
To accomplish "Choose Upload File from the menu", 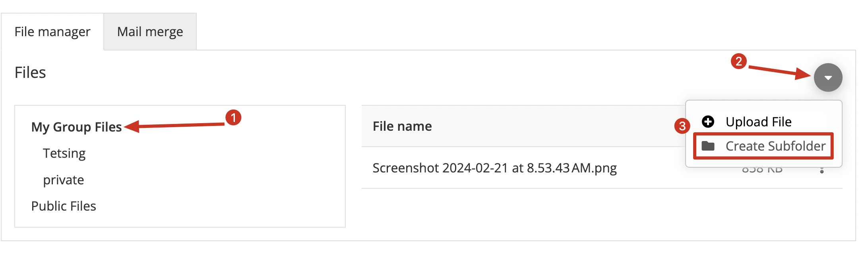I will point(758,122).
